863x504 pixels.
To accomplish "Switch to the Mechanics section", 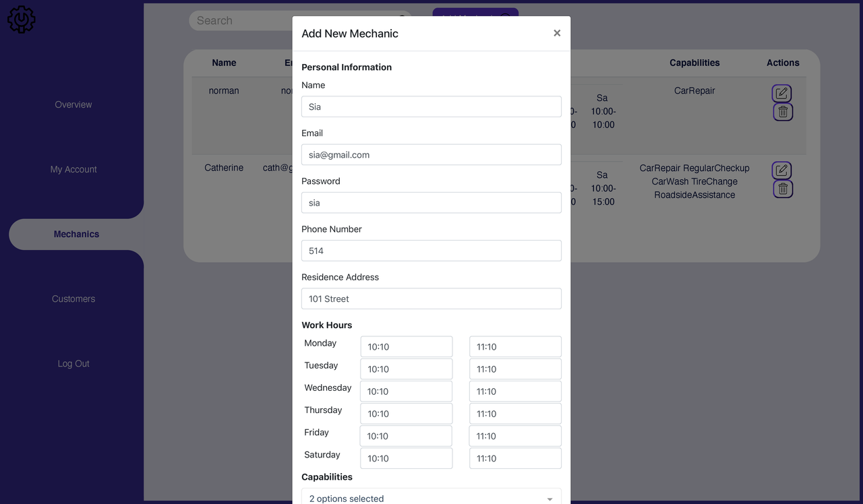I will coord(76,234).
